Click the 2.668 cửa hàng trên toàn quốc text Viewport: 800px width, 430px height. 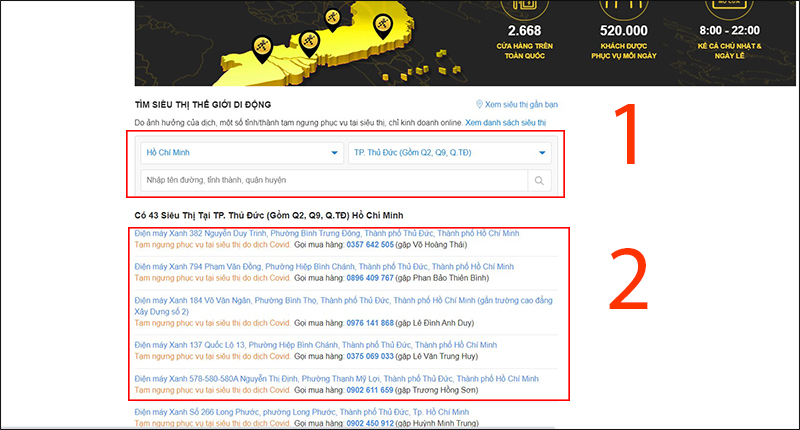click(x=524, y=42)
